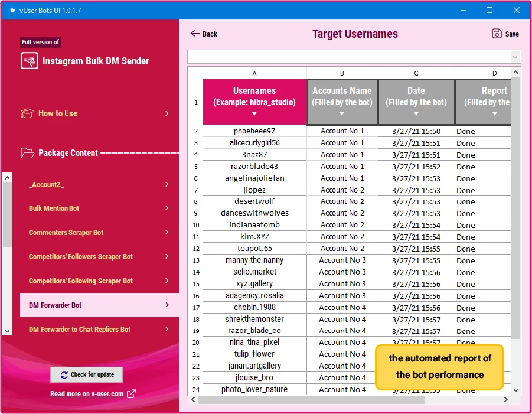Expand DM Forwarder to Chat Repliers Bot chevron

tap(167, 329)
